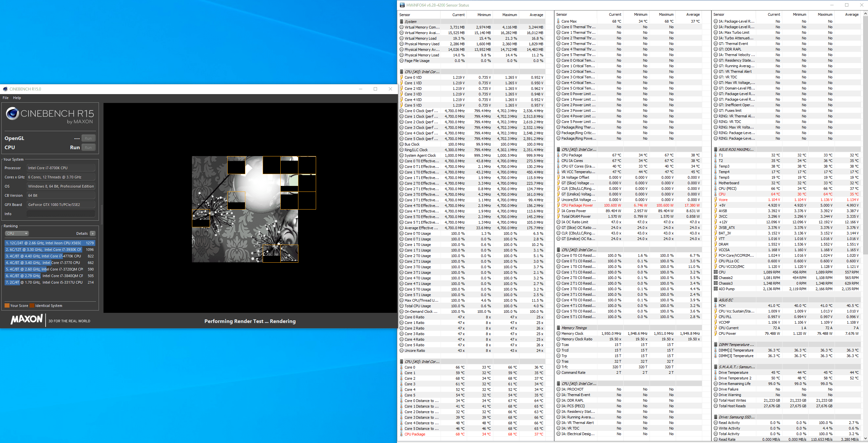Select CPU Package Power row text
This screenshot has width=868, height=443.
(577, 206)
